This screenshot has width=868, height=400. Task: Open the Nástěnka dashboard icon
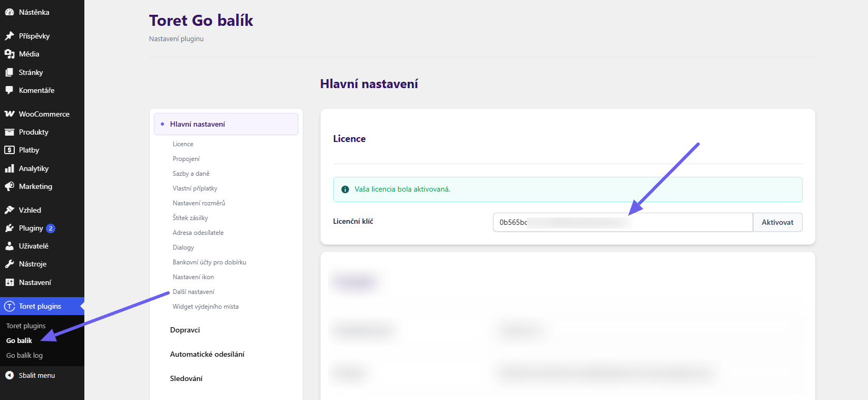[9, 12]
